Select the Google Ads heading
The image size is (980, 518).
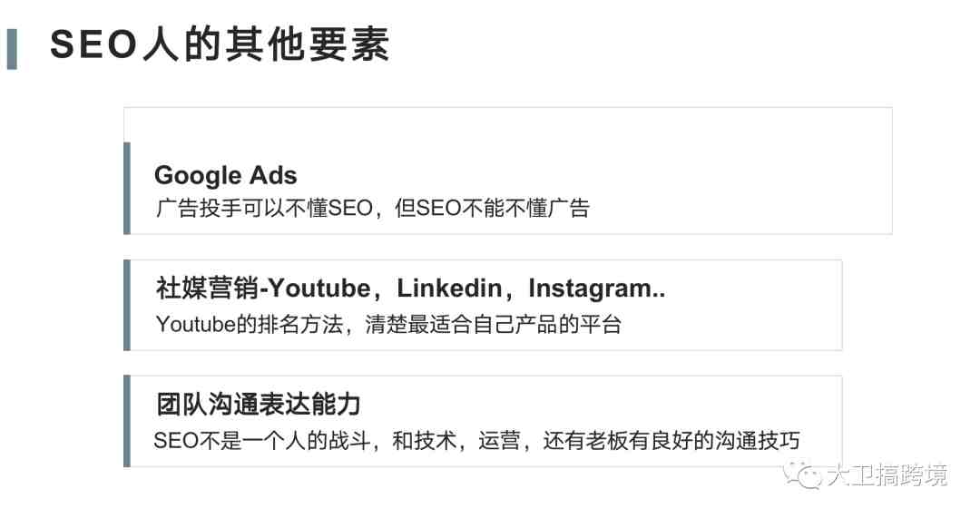click(x=226, y=176)
